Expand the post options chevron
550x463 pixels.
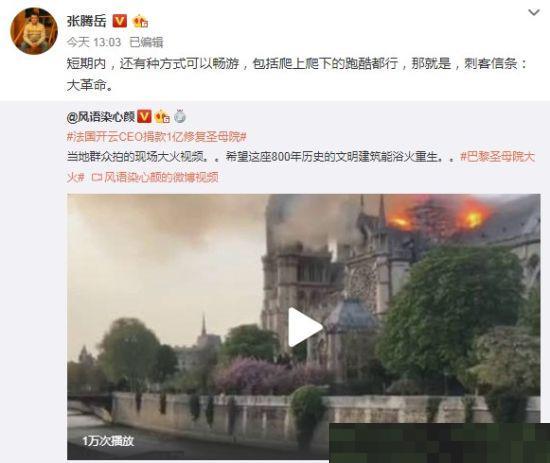534,13
